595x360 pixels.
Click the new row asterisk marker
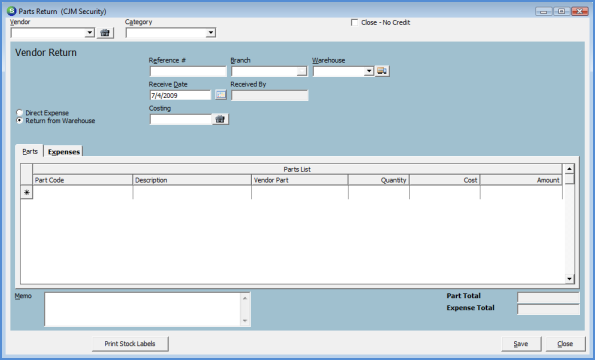click(27, 192)
